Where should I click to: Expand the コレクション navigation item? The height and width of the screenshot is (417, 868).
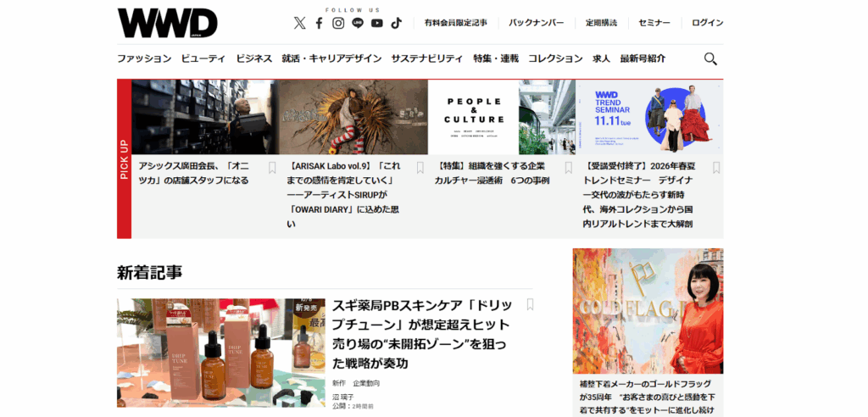coord(555,58)
